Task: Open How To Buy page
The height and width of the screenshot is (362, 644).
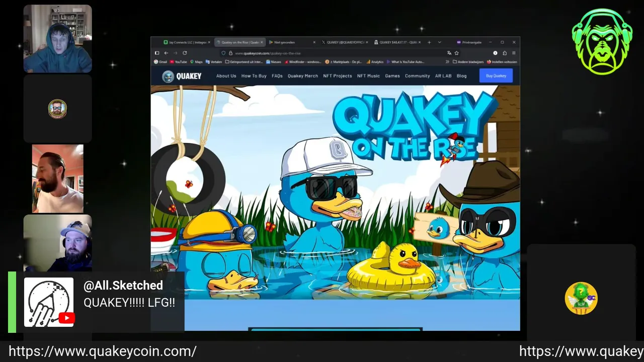Action: coord(254,76)
